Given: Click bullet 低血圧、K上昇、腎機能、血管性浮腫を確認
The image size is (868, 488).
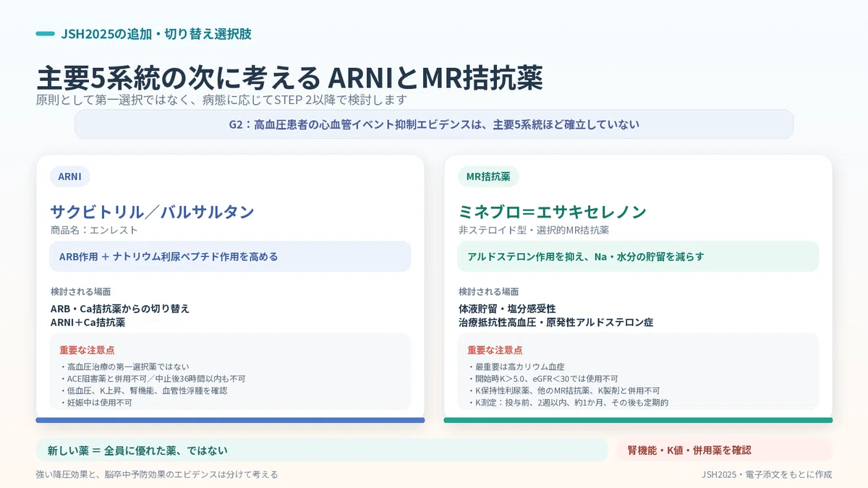Looking at the screenshot, I should 143,390.
